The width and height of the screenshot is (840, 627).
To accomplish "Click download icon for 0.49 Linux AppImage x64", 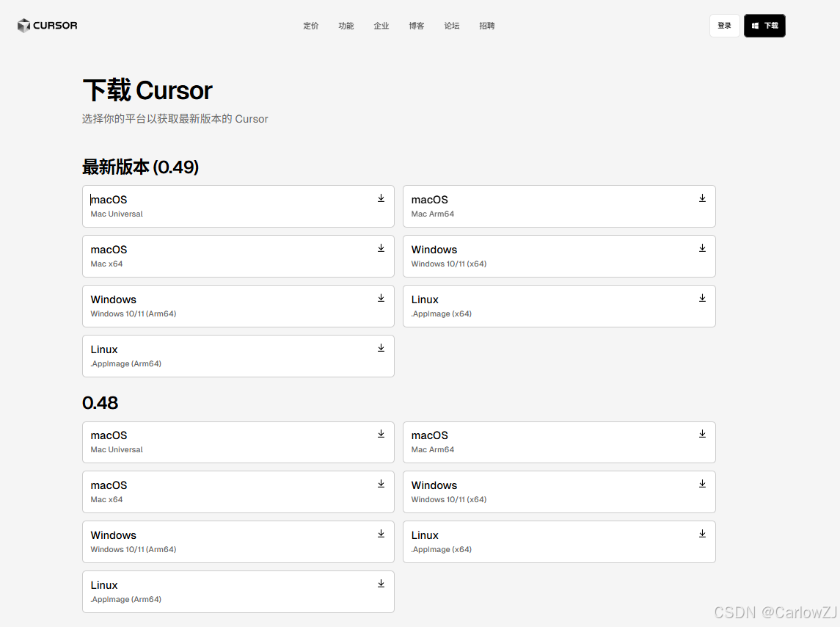I will point(702,298).
